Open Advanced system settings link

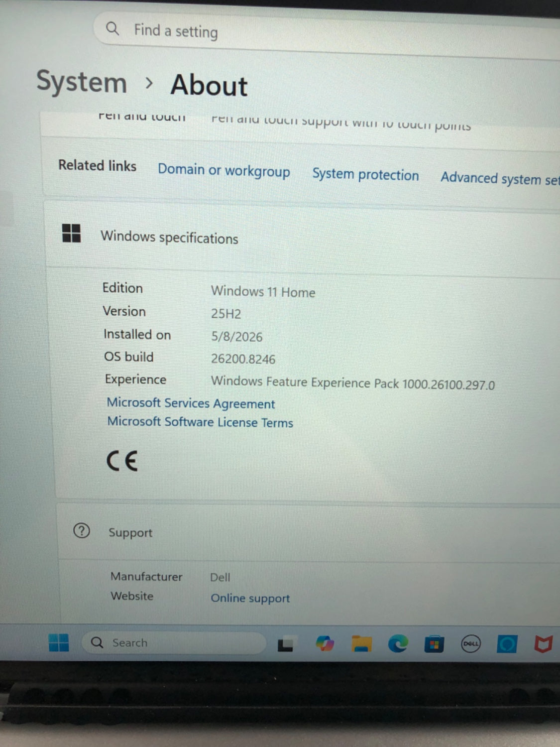pyautogui.click(x=500, y=178)
